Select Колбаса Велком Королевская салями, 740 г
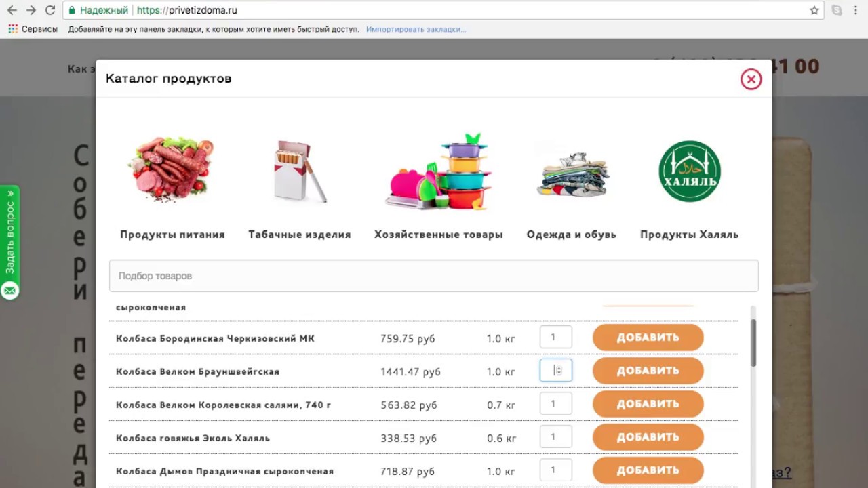The image size is (868, 488). click(x=224, y=405)
